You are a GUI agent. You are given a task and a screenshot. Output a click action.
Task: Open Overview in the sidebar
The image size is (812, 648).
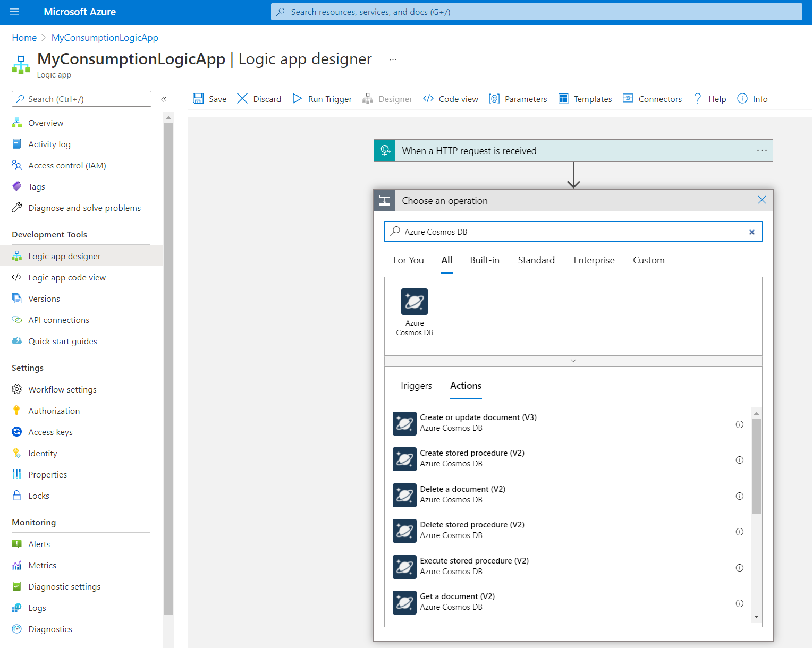[82, 123]
